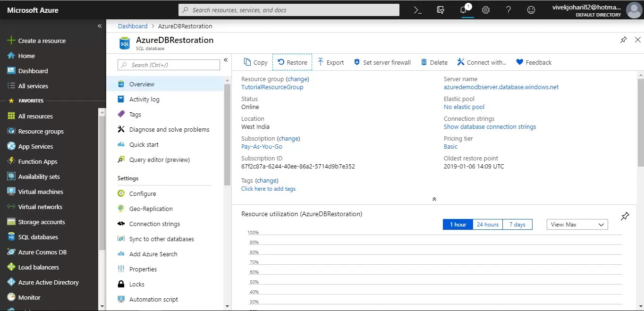644x311 pixels.
Task: Open Load balancers
Action: click(x=33, y=267)
